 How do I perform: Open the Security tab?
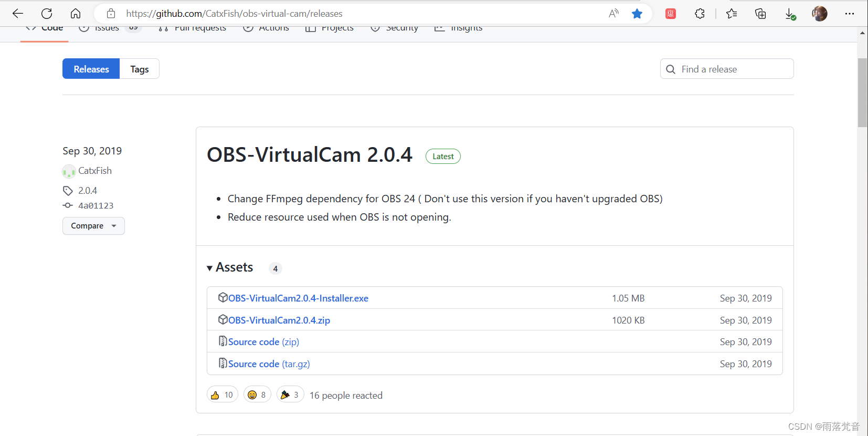[394, 29]
